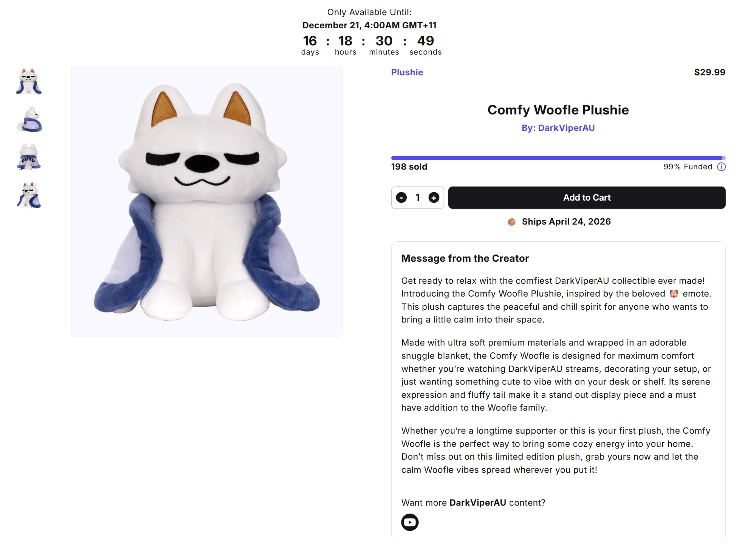This screenshot has width=756, height=556.
Task: Click the quantity number field
Action: pyautogui.click(x=418, y=198)
